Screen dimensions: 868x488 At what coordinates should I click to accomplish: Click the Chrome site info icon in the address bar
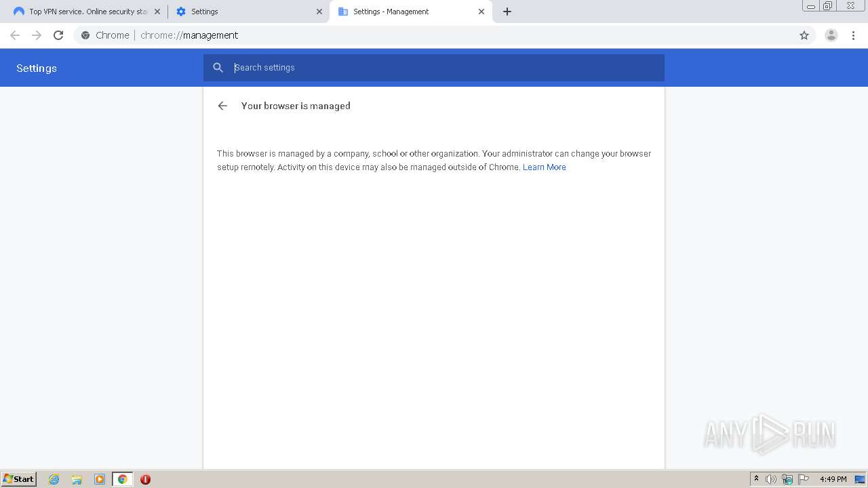(x=85, y=35)
